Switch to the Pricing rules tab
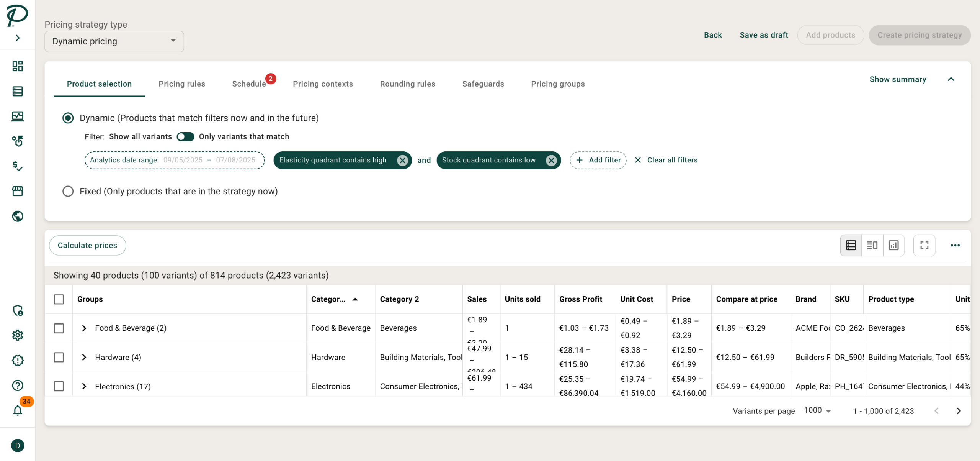This screenshot has height=461, width=980. coord(182,84)
